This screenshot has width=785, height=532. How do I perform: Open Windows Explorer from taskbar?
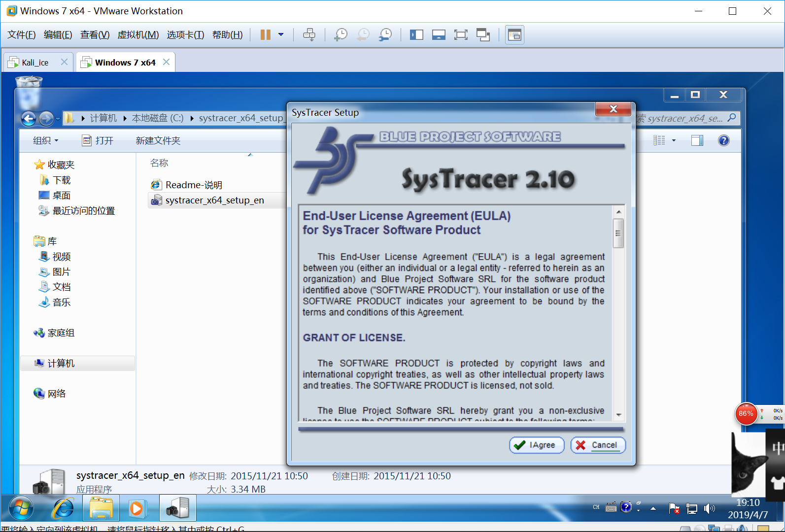pyautogui.click(x=101, y=508)
